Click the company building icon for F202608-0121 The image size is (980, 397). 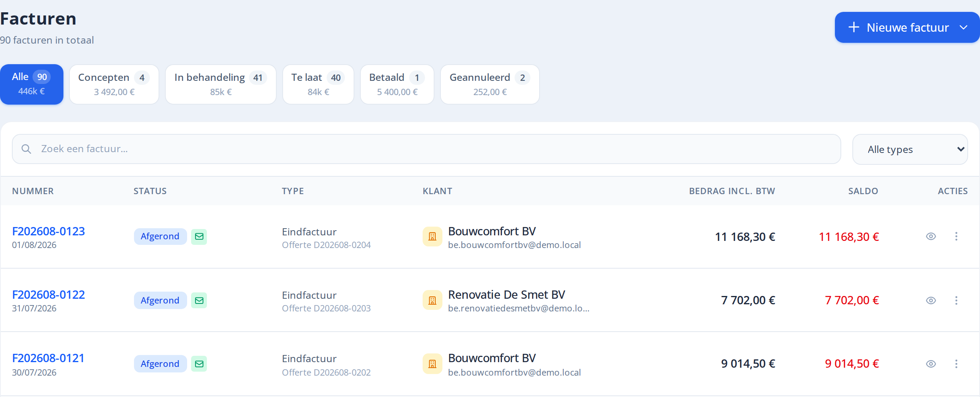pos(432,364)
